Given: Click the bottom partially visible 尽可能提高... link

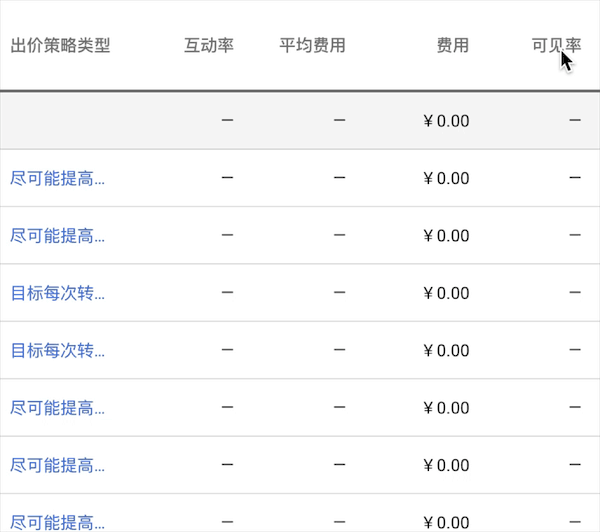Looking at the screenshot, I should coord(58,522).
